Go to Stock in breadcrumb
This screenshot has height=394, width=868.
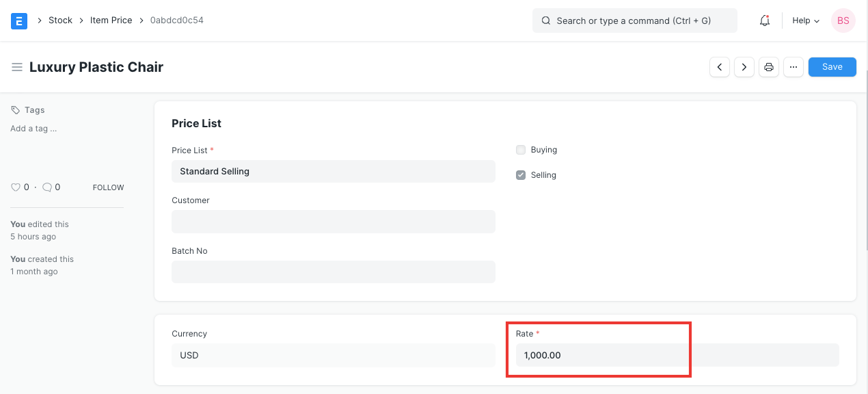60,20
